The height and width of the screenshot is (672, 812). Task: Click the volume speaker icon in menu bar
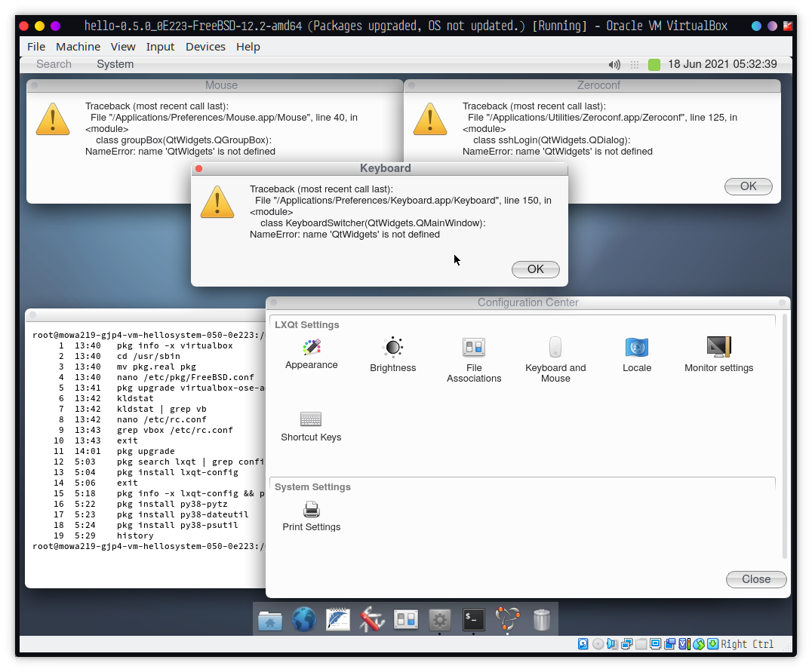coord(614,65)
